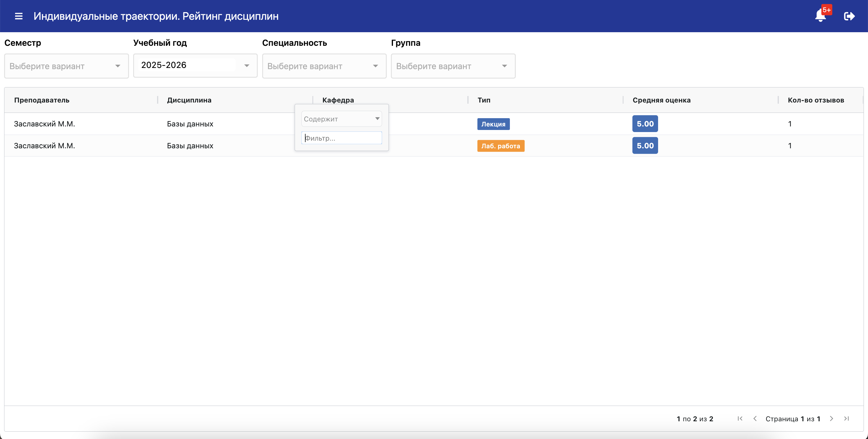Go to last page pagination icon

846,418
